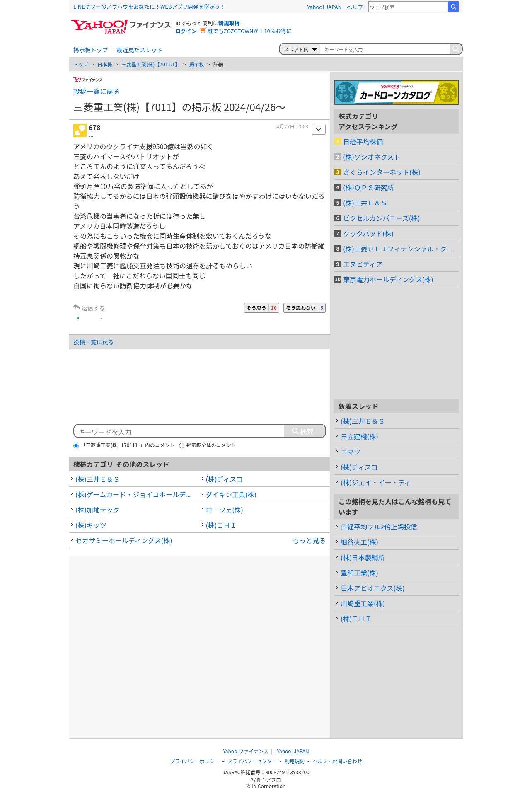Click 利用規約 in the footer
The height and width of the screenshot is (788, 532).
click(295, 761)
